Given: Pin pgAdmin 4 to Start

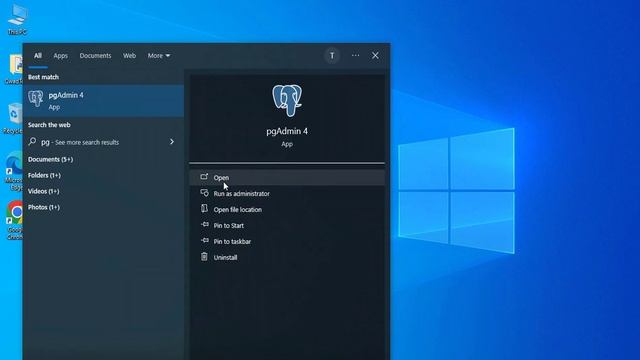Looking at the screenshot, I should (x=287, y=225).
